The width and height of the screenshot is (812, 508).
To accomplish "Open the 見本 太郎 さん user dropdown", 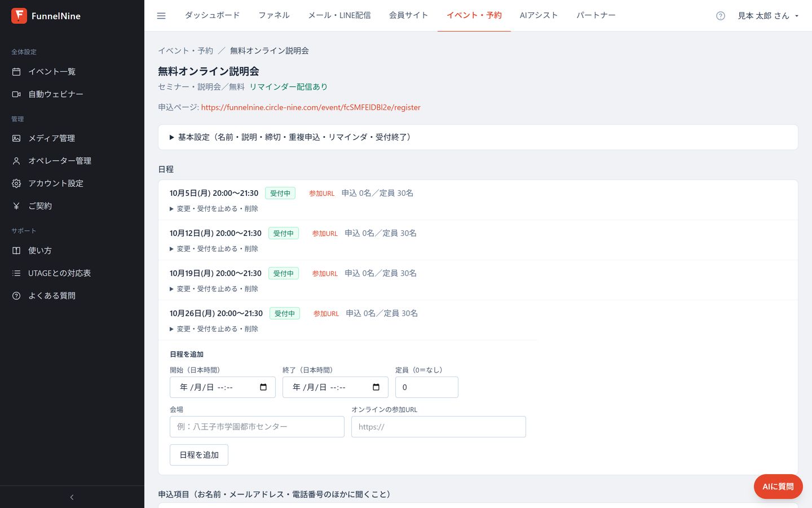I will point(768,16).
